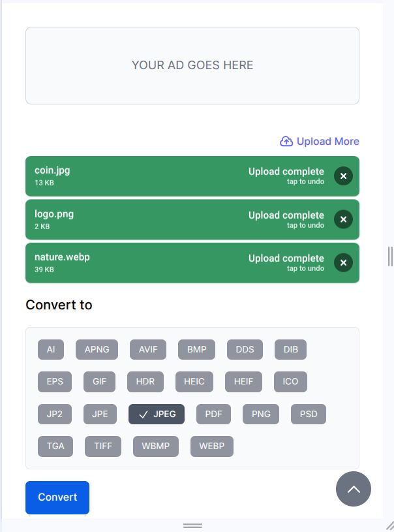Select the ICO format option
This screenshot has width=394, height=532.
point(290,381)
